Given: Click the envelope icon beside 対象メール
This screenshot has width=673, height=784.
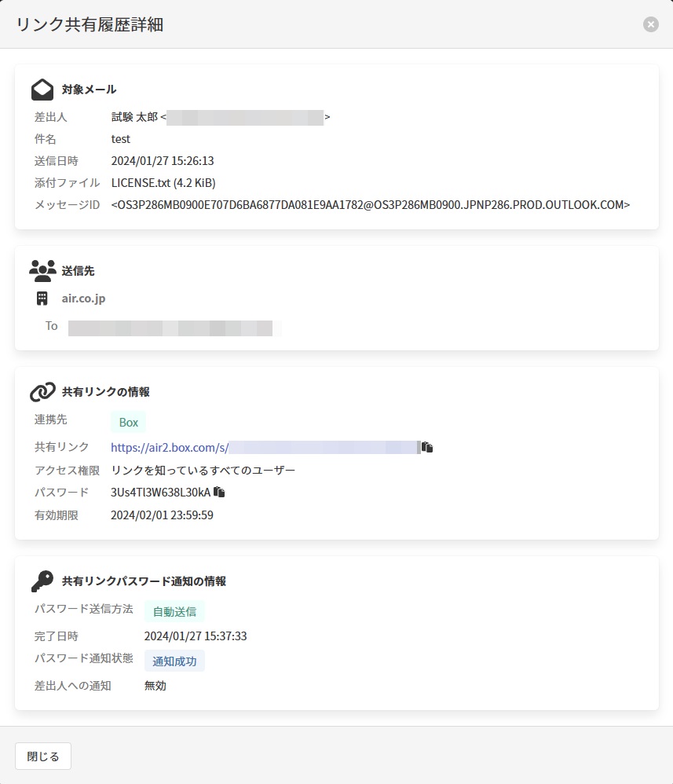Looking at the screenshot, I should click(42, 90).
